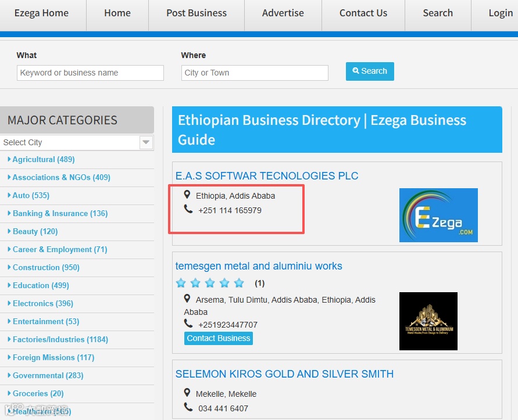Click location pin beside Arsema, Tulu Dimtu address
Viewport: 518px width, 420px height.
187,299
